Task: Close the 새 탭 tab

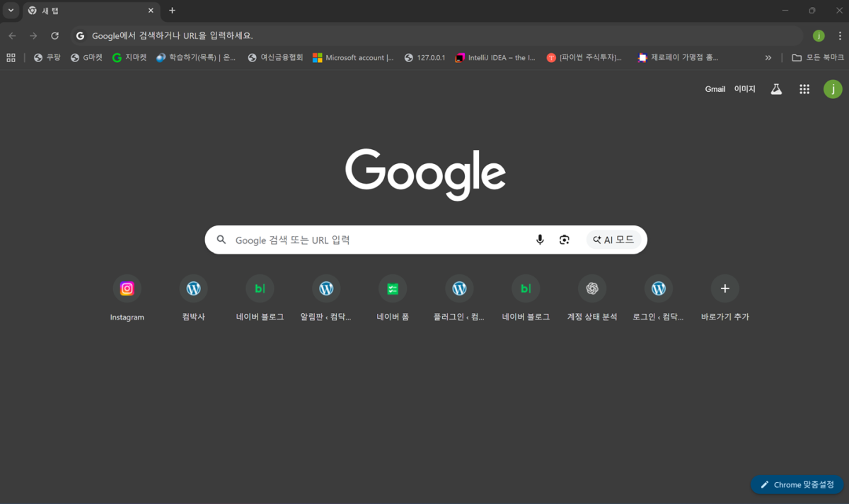Action: tap(151, 11)
